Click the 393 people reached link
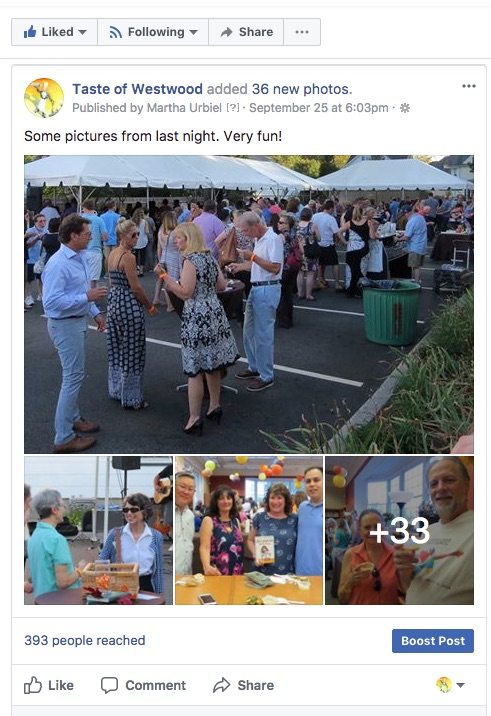Image resolution: width=491 pixels, height=716 pixels. 84,640
